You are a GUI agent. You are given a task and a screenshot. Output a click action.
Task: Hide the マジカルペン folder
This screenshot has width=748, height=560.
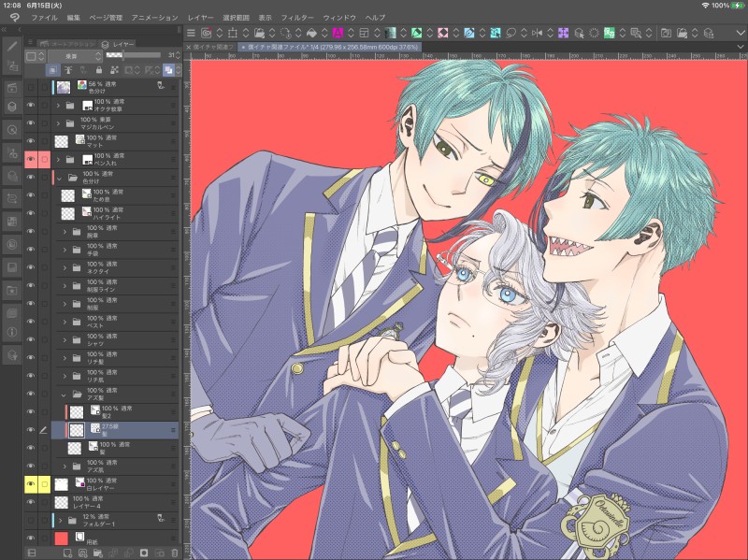(x=31, y=123)
